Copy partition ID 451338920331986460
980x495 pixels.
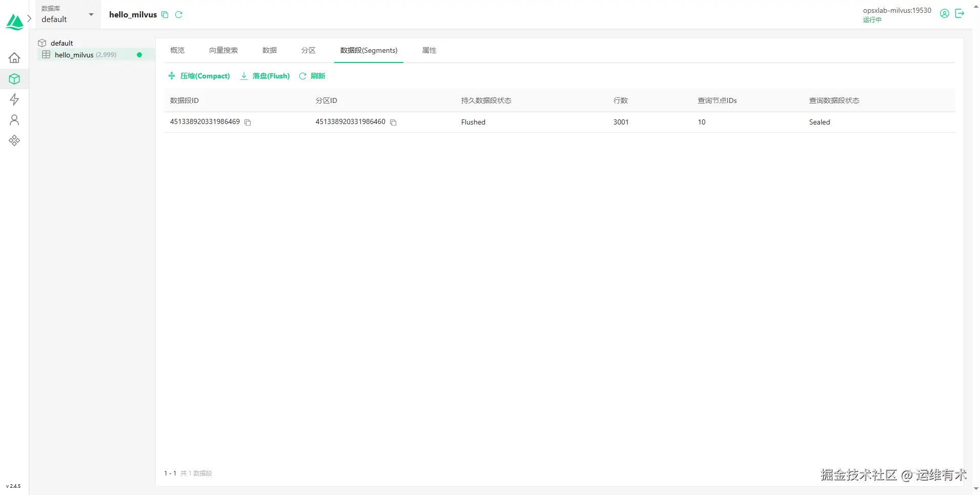pos(393,122)
